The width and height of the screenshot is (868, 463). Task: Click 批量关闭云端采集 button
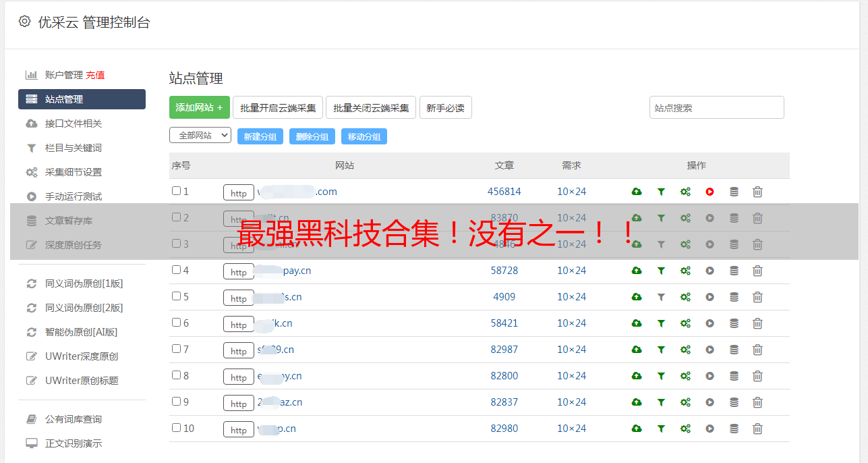click(x=371, y=107)
